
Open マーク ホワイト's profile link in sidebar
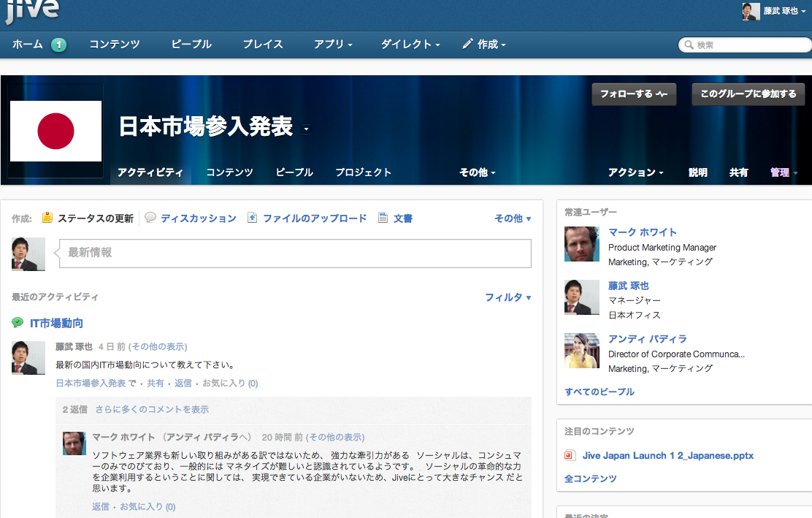point(642,232)
